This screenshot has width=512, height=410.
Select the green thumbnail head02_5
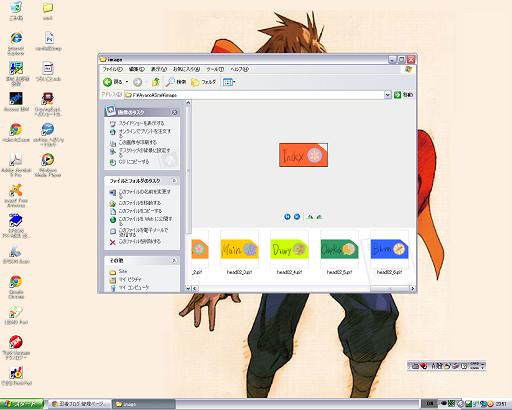pyautogui.click(x=339, y=249)
